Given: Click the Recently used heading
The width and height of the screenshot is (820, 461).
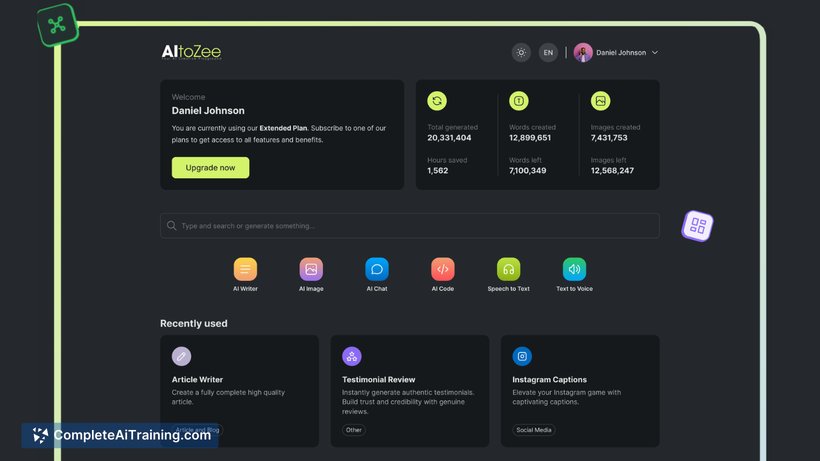Looking at the screenshot, I should click(193, 324).
